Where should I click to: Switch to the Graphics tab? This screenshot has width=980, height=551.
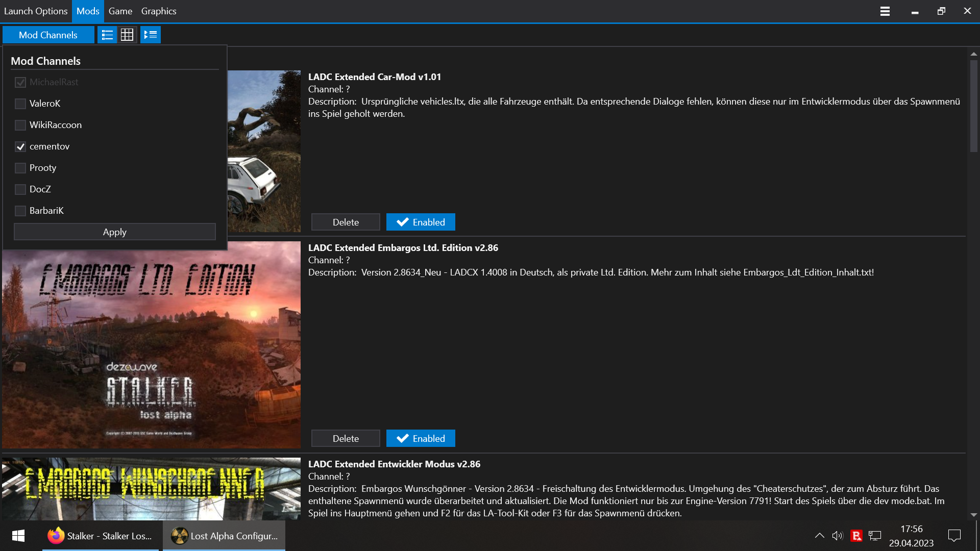[159, 11]
